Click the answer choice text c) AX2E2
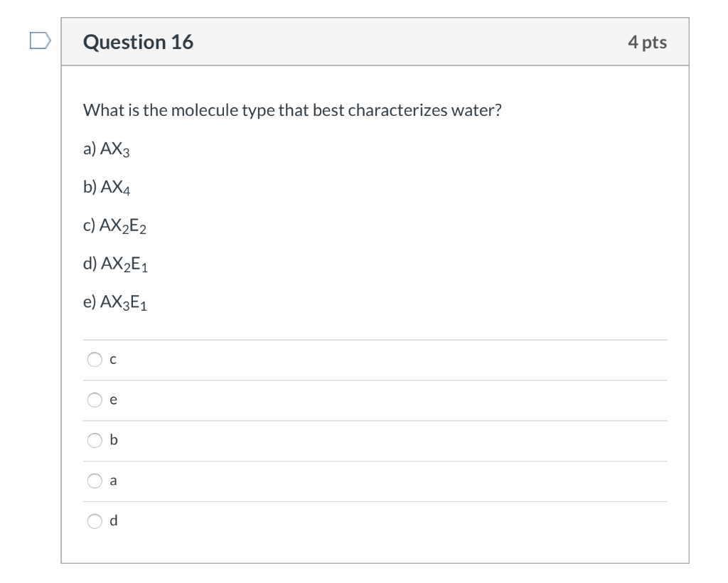The width and height of the screenshot is (728, 583). (112, 225)
